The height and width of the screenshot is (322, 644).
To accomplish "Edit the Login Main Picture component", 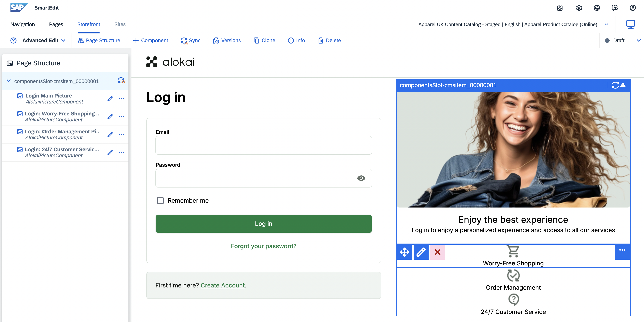I will pos(110,99).
